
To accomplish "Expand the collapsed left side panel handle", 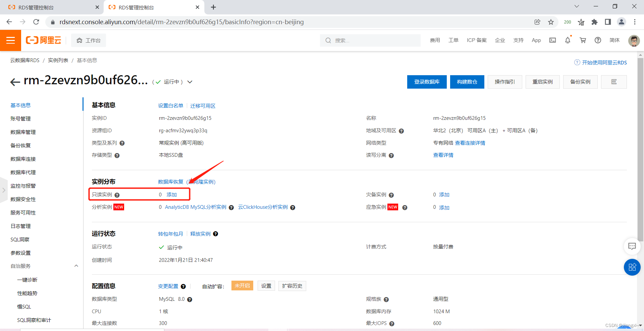I will pos(3,190).
